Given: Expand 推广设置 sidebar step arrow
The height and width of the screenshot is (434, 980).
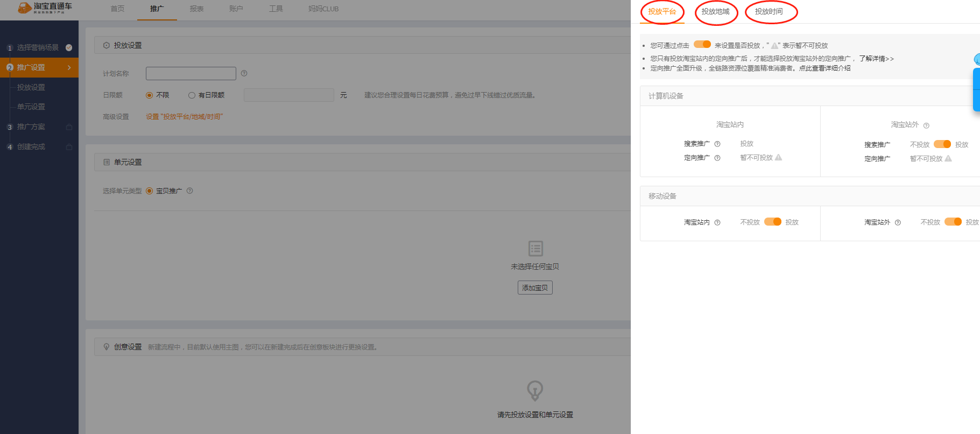Looking at the screenshot, I should coord(69,67).
